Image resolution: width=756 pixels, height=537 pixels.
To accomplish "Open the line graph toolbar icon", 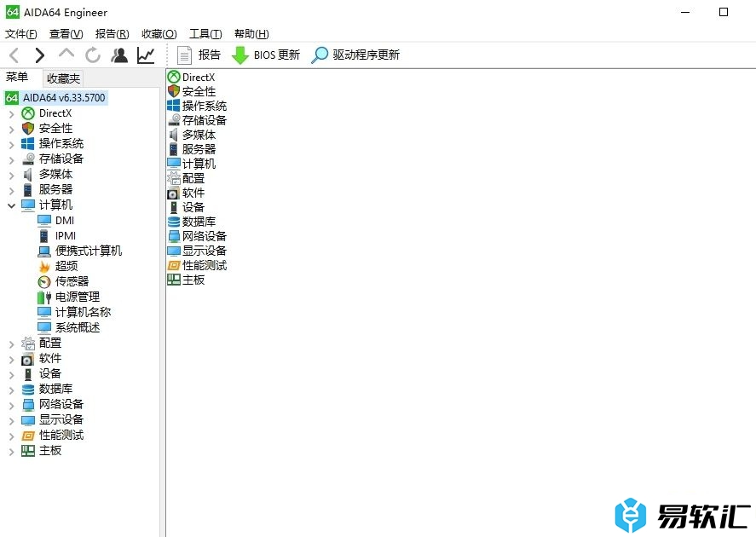I will click(146, 55).
